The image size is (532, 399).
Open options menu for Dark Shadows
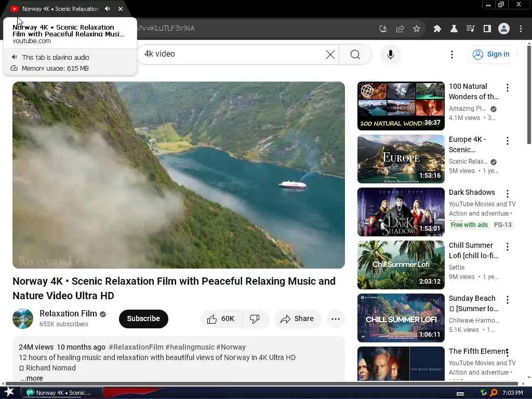click(x=508, y=194)
